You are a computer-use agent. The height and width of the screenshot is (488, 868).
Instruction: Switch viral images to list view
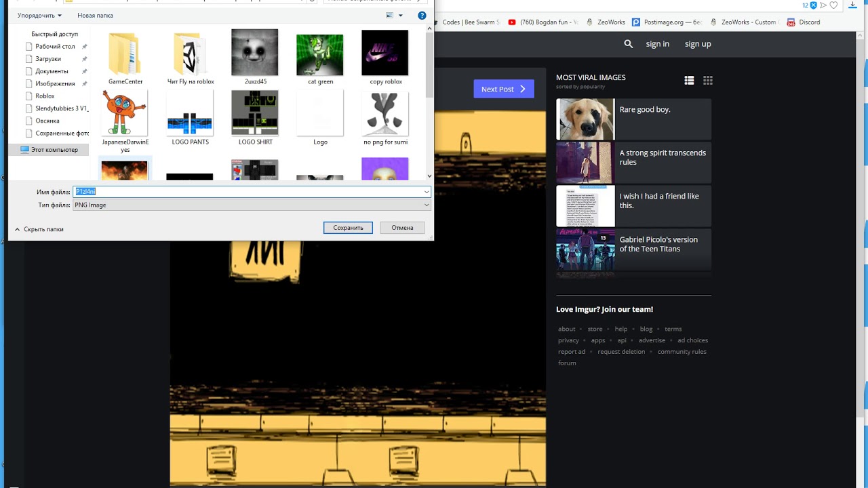pyautogui.click(x=689, y=80)
